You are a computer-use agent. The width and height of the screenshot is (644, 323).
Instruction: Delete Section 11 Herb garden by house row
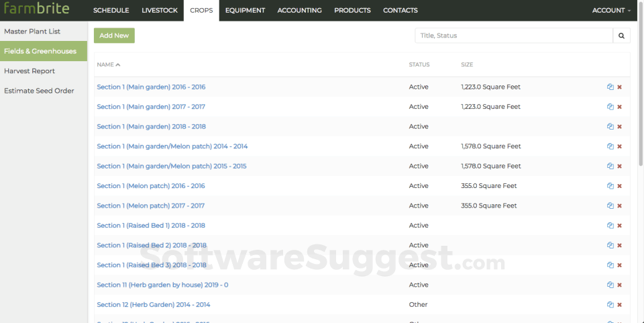tap(619, 285)
